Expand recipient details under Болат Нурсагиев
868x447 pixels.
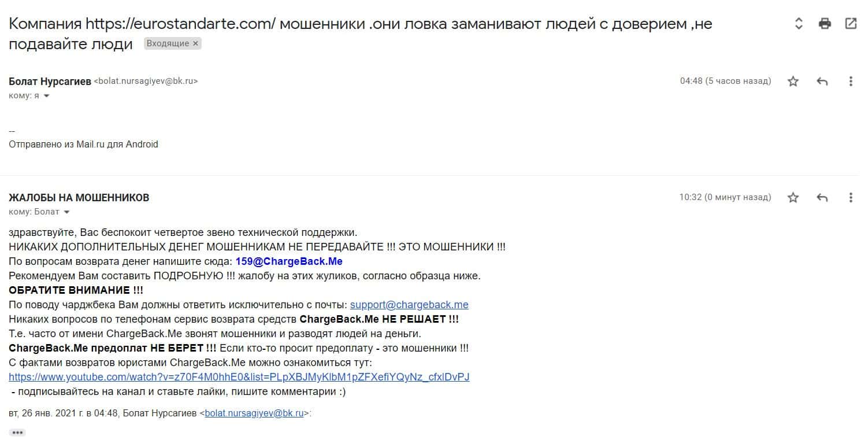[47, 96]
